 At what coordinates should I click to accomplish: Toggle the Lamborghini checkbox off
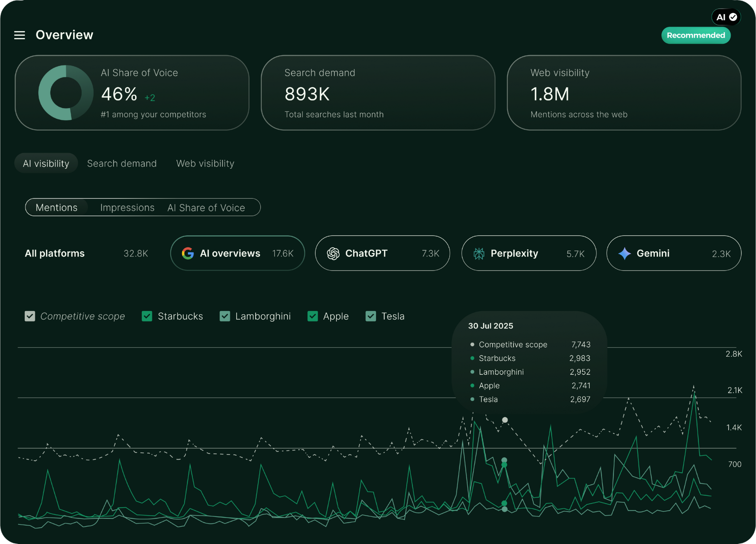[225, 316]
